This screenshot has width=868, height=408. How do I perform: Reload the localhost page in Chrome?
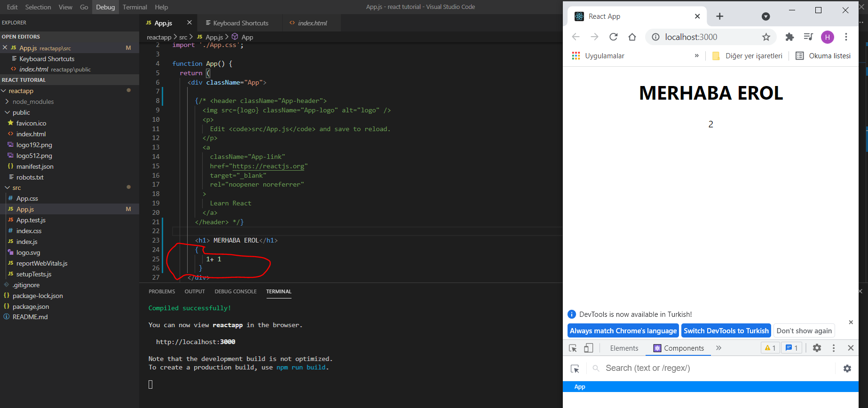(613, 37)
